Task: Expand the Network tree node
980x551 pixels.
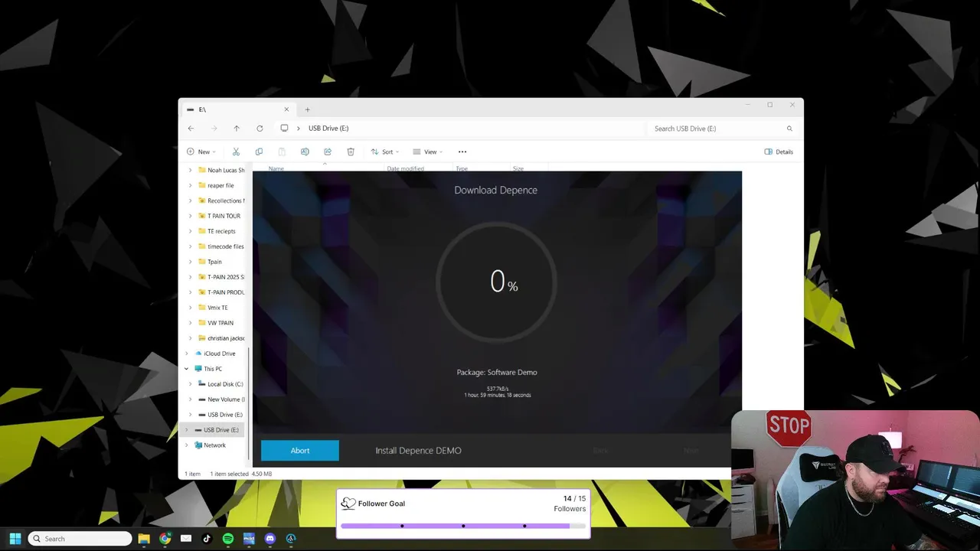Action: click(x=186, y=445)
